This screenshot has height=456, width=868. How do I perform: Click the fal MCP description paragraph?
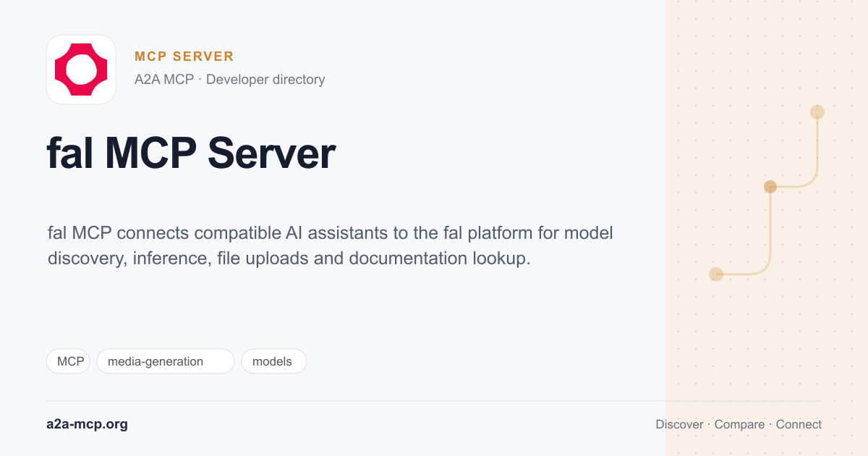pyautogui.click(x=331, y=246)
